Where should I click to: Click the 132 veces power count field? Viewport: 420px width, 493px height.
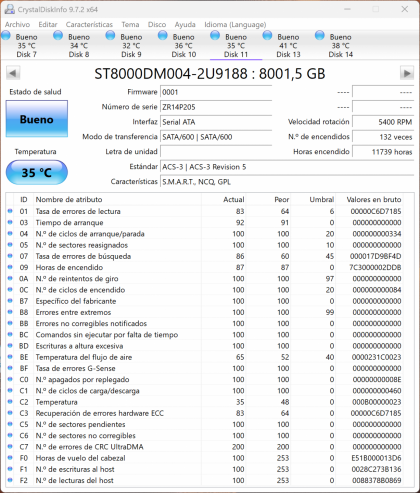click(x=383, y=137)
